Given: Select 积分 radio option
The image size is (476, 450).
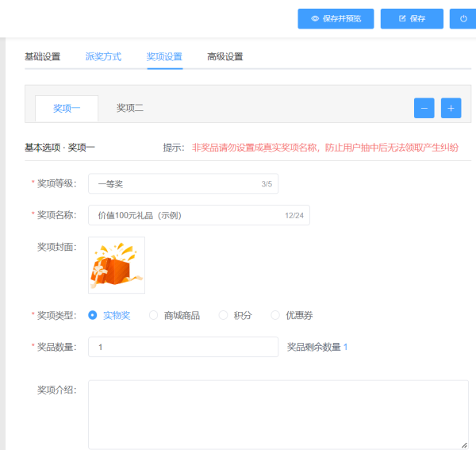Looking at the screenshot, I should 223,315.
